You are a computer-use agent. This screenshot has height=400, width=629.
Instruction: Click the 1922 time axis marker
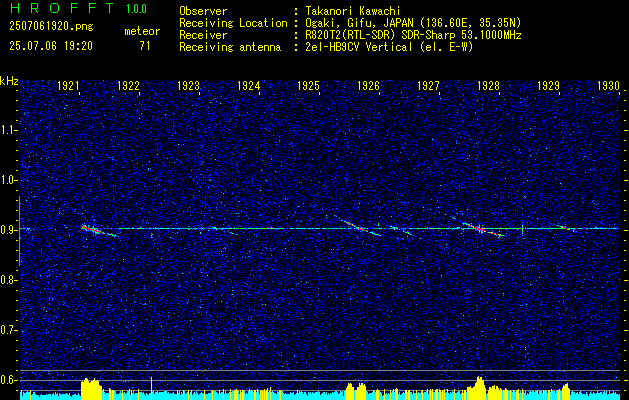[128, 85]
